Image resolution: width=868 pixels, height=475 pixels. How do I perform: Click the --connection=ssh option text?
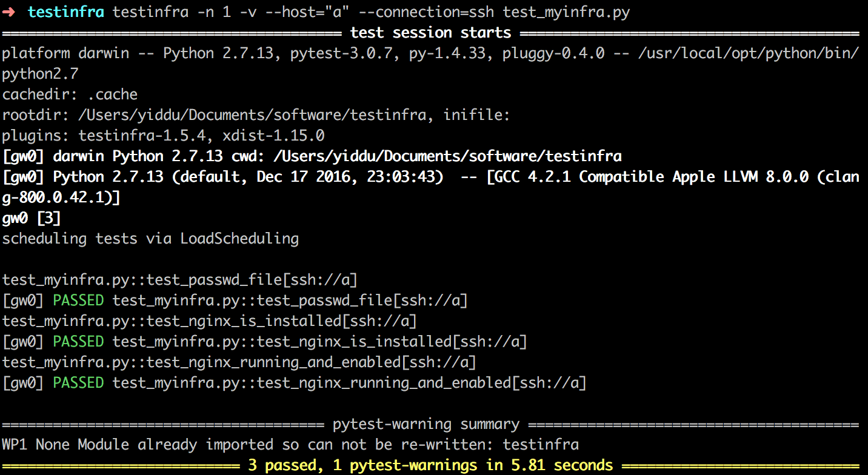429,12
